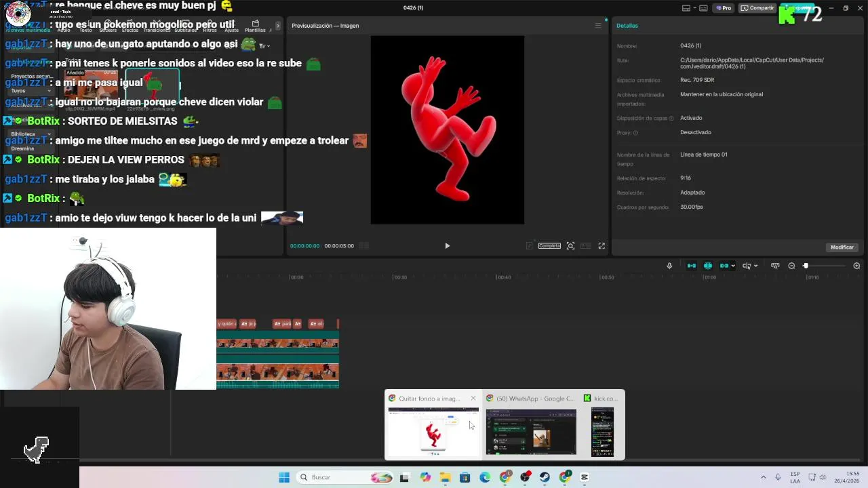Screen dimensions: 868x488
Task: Click the lower video track clip
Action: [x=277, y=373]
